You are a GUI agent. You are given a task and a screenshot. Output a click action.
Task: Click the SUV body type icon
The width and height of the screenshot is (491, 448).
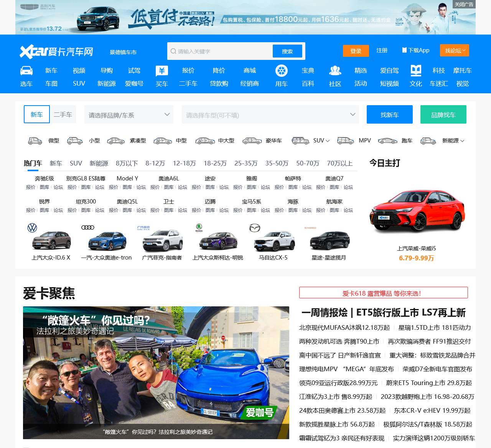click(x=300, y=141)
